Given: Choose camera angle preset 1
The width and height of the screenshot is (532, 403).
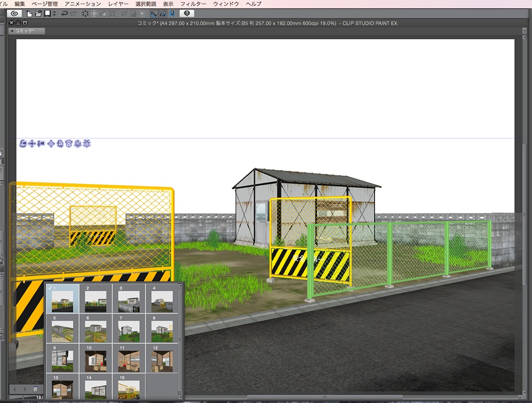Looking at the screenshot, I should 62,299.
